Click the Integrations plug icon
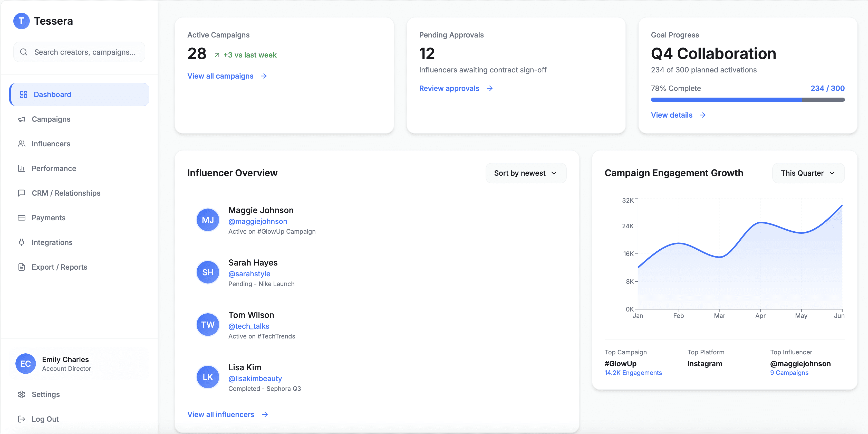Image resolution: width=868 pixels, height=434 pixels. (x=22, y=242)
